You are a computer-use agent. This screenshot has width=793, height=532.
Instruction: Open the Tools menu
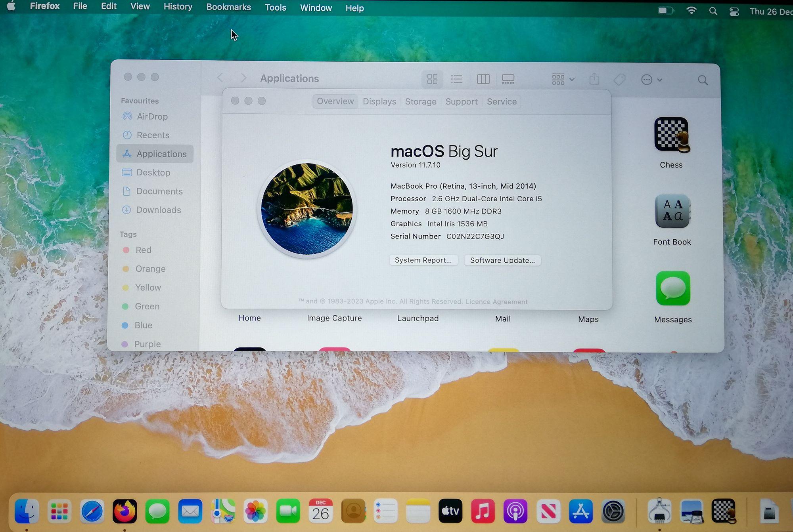pos(276,8)
